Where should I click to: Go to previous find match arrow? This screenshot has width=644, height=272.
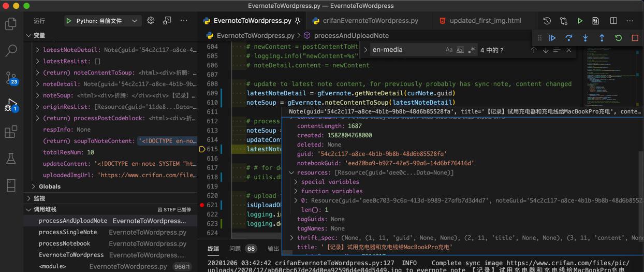tap(534, 50)
